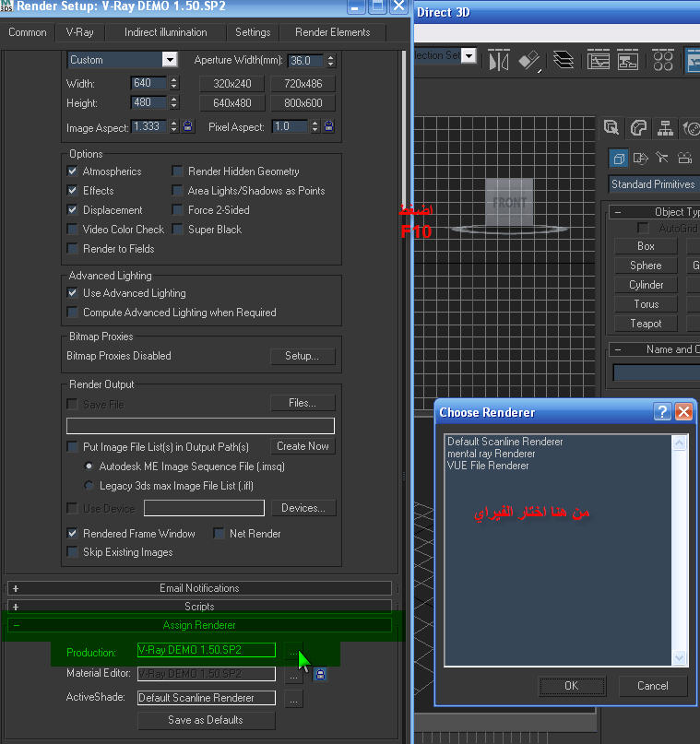Click Save as Defaults button
The image size is (700, 744).
pyautogui.click(x=206, y=720)
